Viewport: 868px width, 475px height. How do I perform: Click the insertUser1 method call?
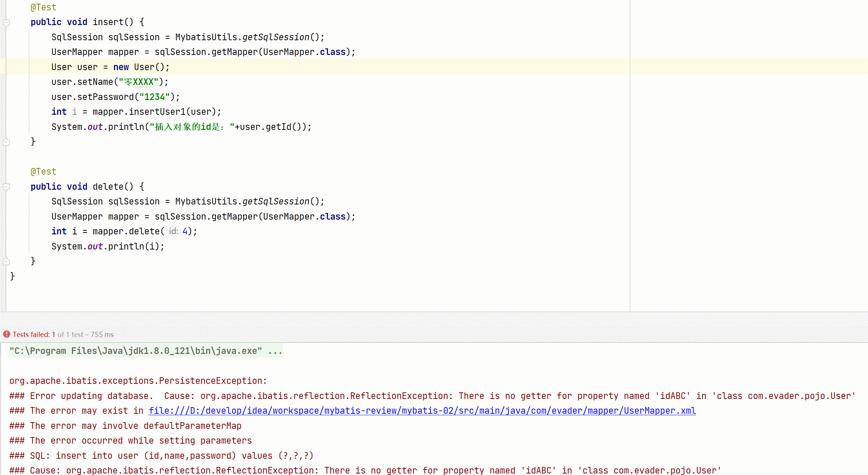pos(157,112)
